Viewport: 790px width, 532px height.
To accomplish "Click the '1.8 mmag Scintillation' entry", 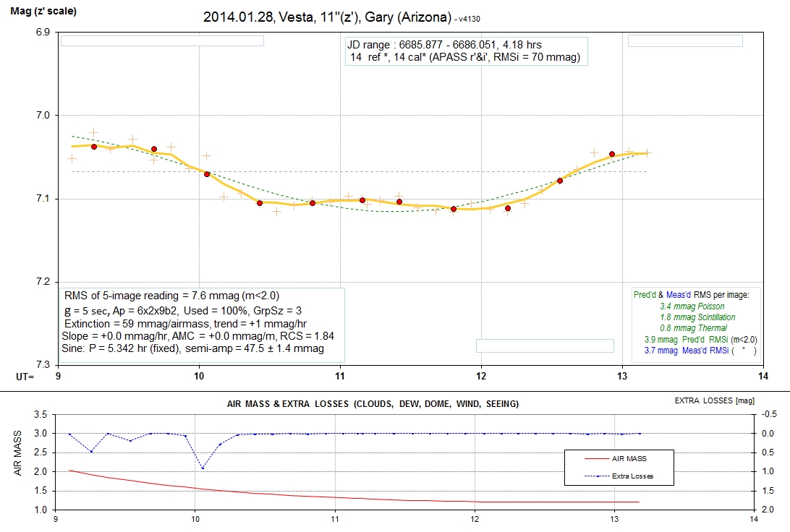I will 697,317.
